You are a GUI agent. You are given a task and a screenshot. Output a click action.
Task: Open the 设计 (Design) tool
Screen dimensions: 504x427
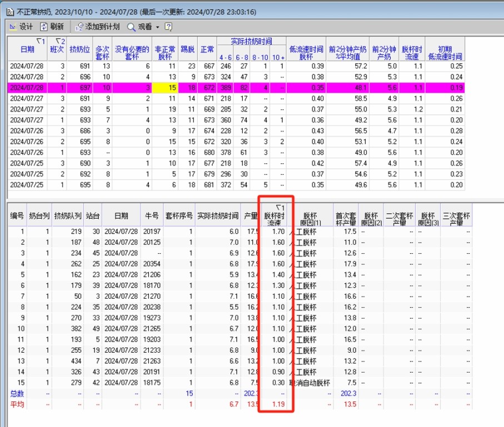[21, 27]
